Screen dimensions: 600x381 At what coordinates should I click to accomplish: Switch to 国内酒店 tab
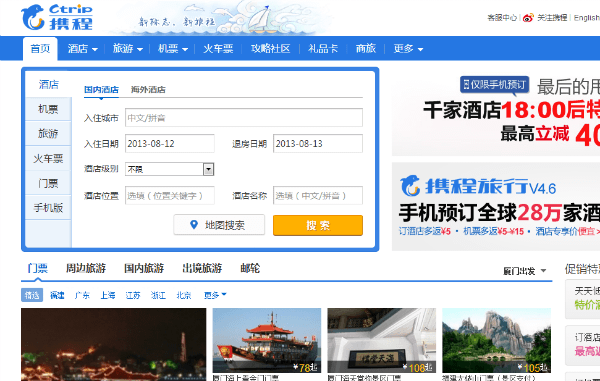101,90
